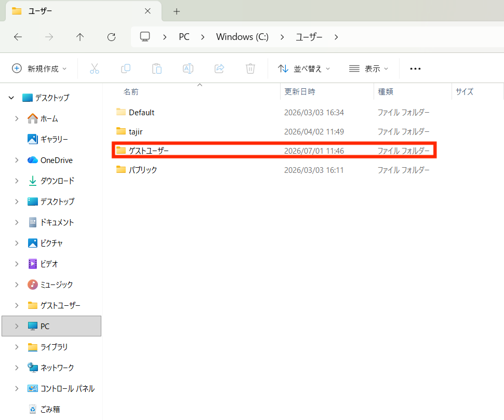Click ユーザー in the address breadcrumb

(309, 37)
